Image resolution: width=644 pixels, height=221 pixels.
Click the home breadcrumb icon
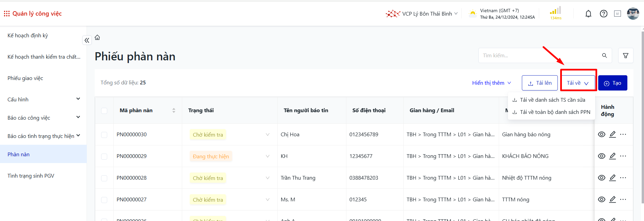coord(97,38)
